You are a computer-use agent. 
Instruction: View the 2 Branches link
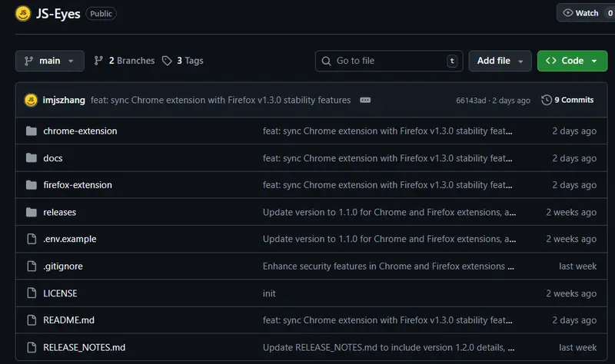(124, 61)
